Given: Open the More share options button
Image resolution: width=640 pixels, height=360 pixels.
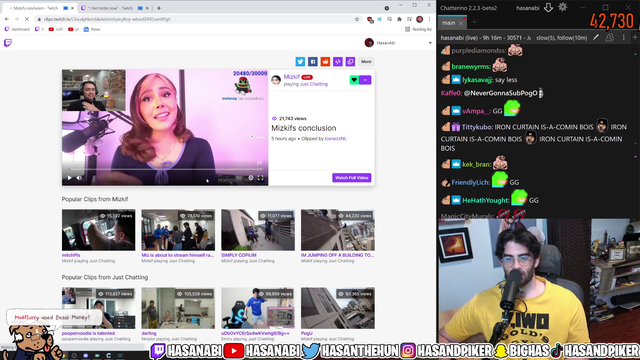Looking at the screenshot, I should coord(366,62).
